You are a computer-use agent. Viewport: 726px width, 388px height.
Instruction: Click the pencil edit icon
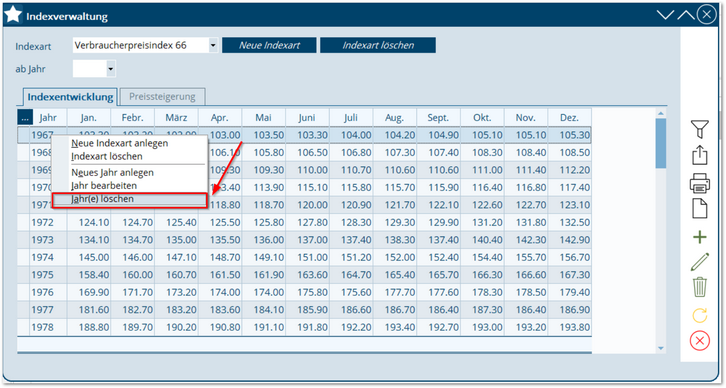point(700,262)
